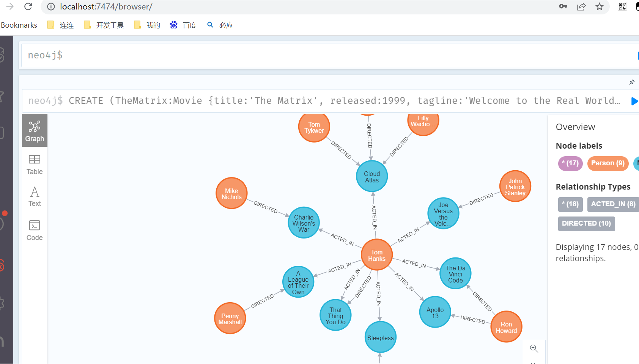
Task: Open the 开发工具 bookmark folder
Action: pyautogui.click(x=104, y=25)
